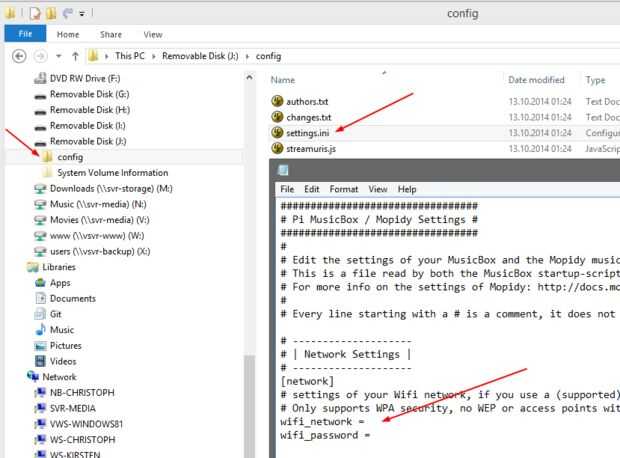Open Notepad's Edit menu
The image size is (620, 458).
pos(312,189)
